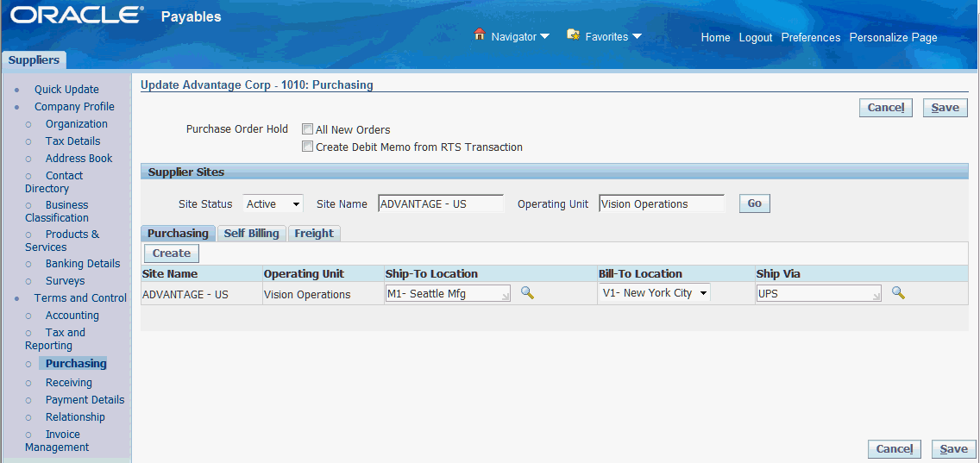Open the Banking Details sidebar link
The width and height of the screenshot is (980, 463).
pyautogui.click(x=83, y=264)
